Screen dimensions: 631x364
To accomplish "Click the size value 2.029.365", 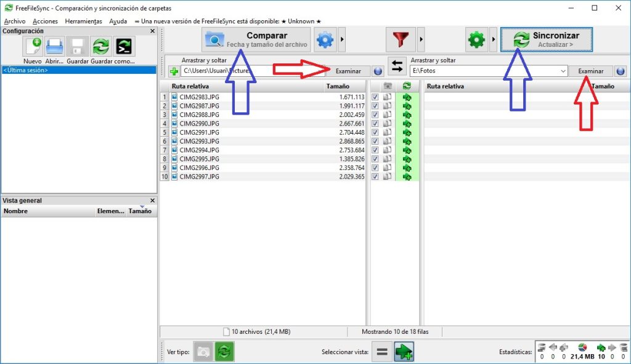I will pos(352,177).
